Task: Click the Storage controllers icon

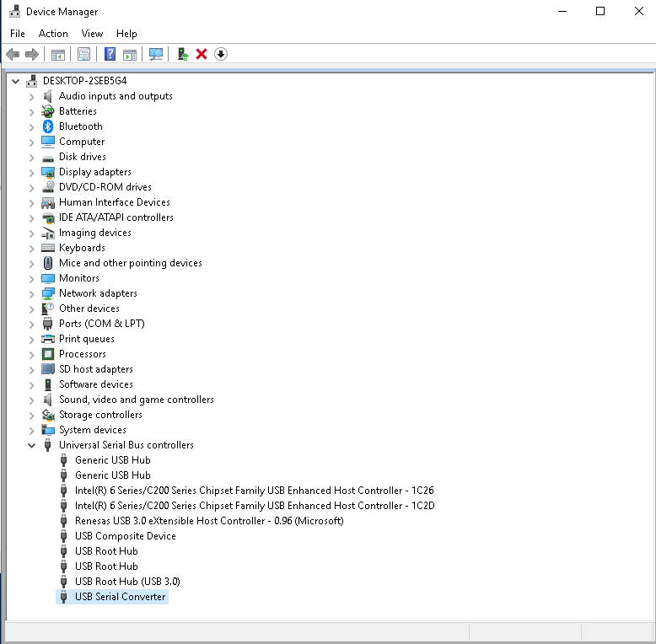Action: pyautogui.click(x=48, y=415)
